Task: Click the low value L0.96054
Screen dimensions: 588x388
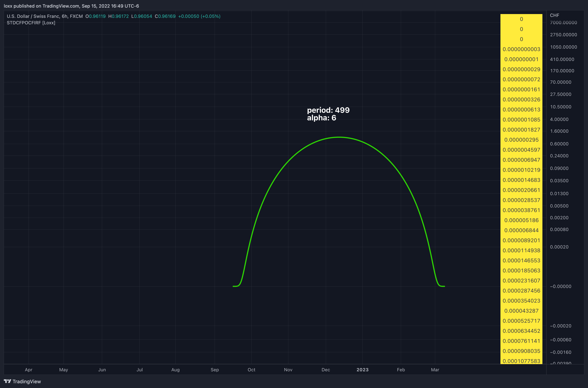Action: pyautogui.click(x=142, y=16)
